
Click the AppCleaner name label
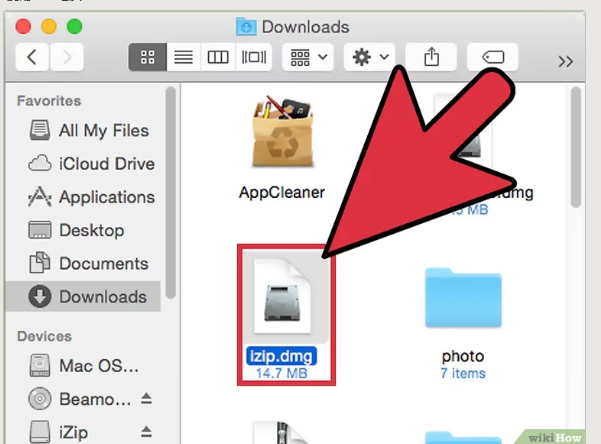(x=282, y=192)
